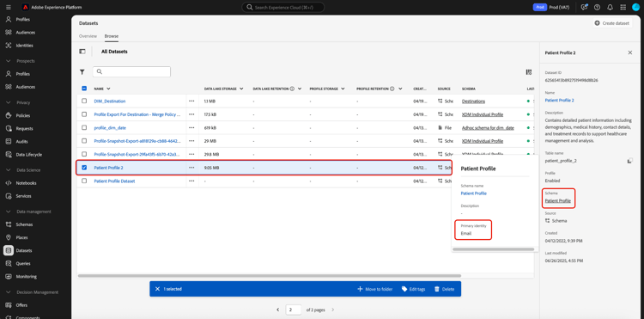Open the column settings icon

529,72
